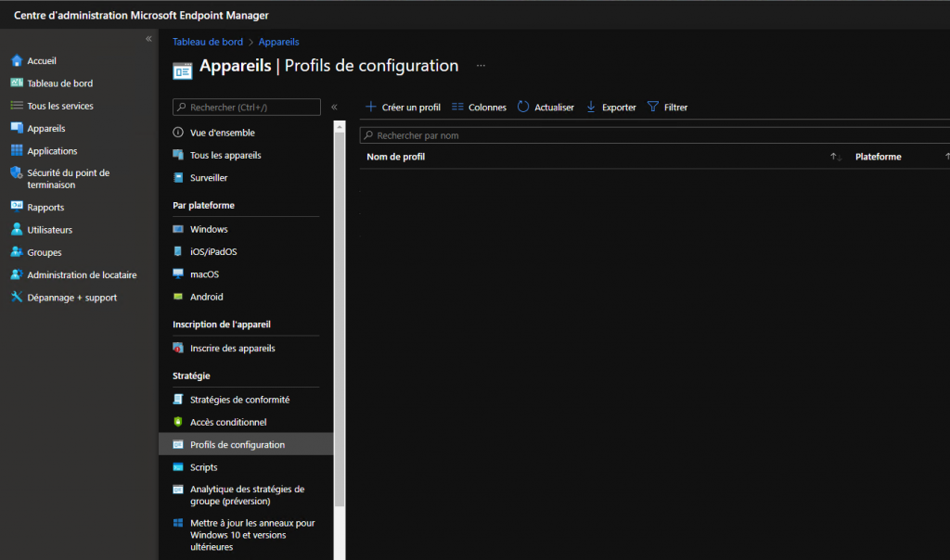Screen dimensions: 950x560
Task: Click the Inscrire des appareils icon
Action: coord(178,348)
